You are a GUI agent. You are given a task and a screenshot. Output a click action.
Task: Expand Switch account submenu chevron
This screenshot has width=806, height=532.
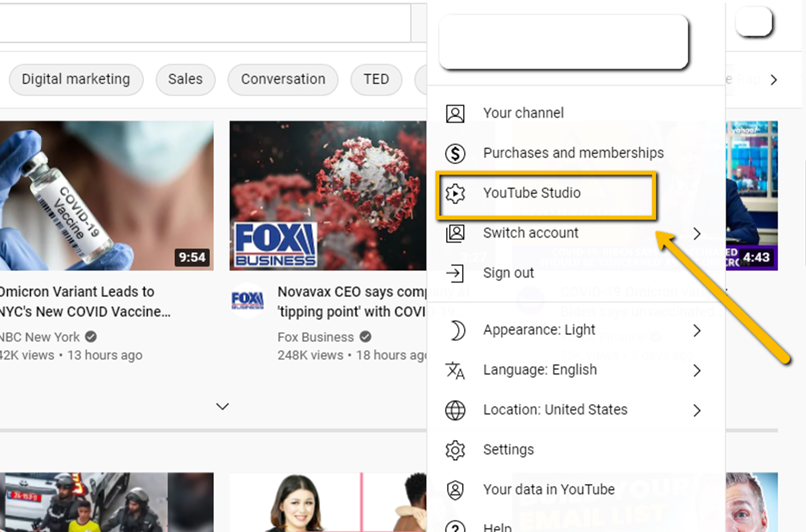[697, 233]
